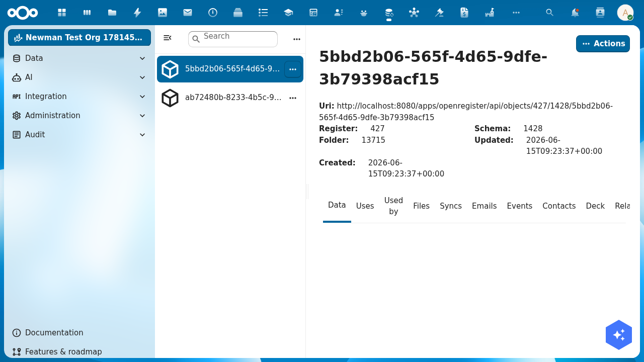
Task: Open the Tables app icon
Action: coord(313,13)
